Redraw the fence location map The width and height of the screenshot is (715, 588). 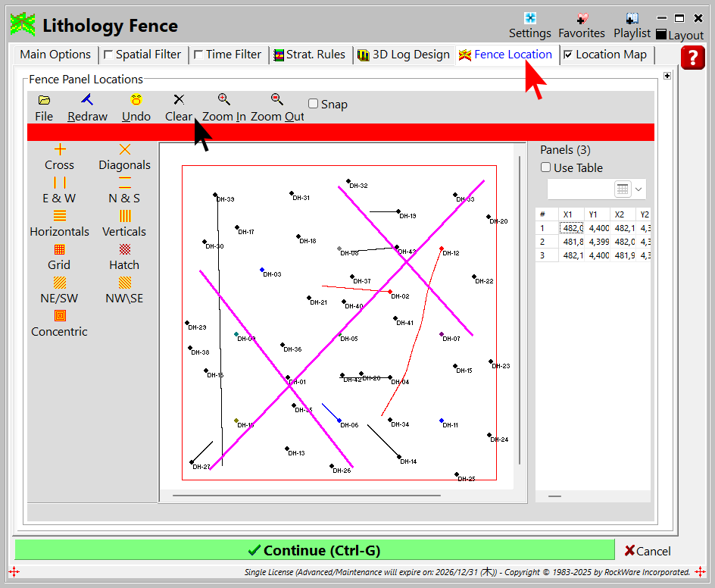(87, 100)
